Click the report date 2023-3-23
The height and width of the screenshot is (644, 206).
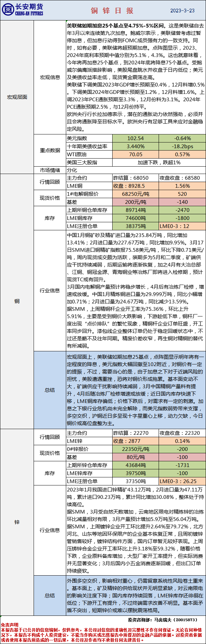click(182, 11)
